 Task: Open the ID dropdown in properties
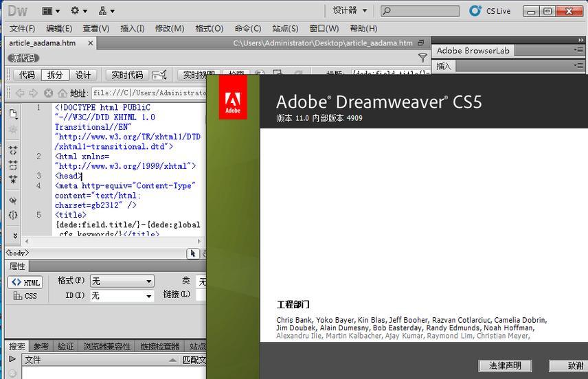click(122, 296)
